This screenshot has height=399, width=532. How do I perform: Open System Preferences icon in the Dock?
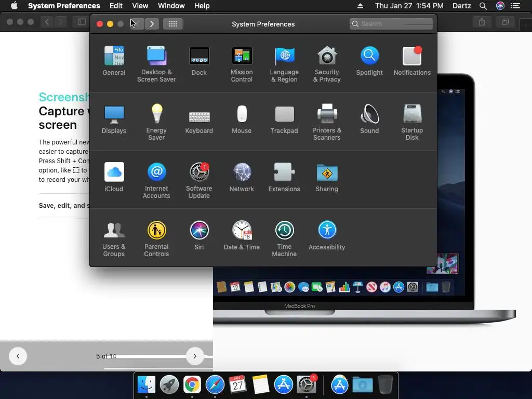point(307,384)
